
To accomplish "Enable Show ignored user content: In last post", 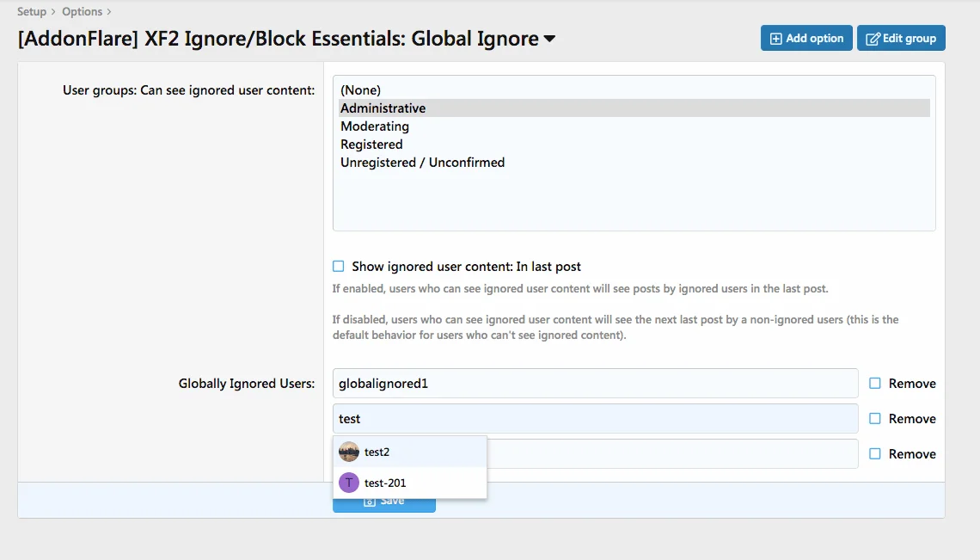I will tap(338, 267).
